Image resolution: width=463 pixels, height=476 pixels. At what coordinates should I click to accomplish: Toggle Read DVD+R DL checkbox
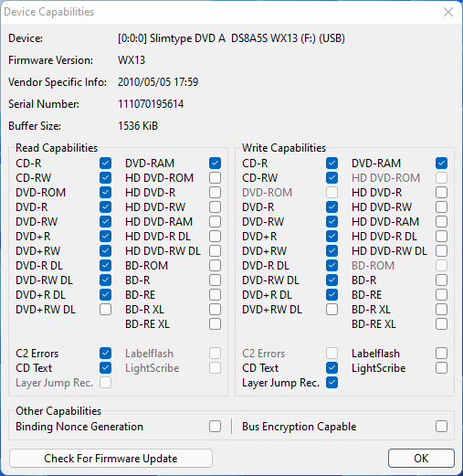(x=105, y=294)
